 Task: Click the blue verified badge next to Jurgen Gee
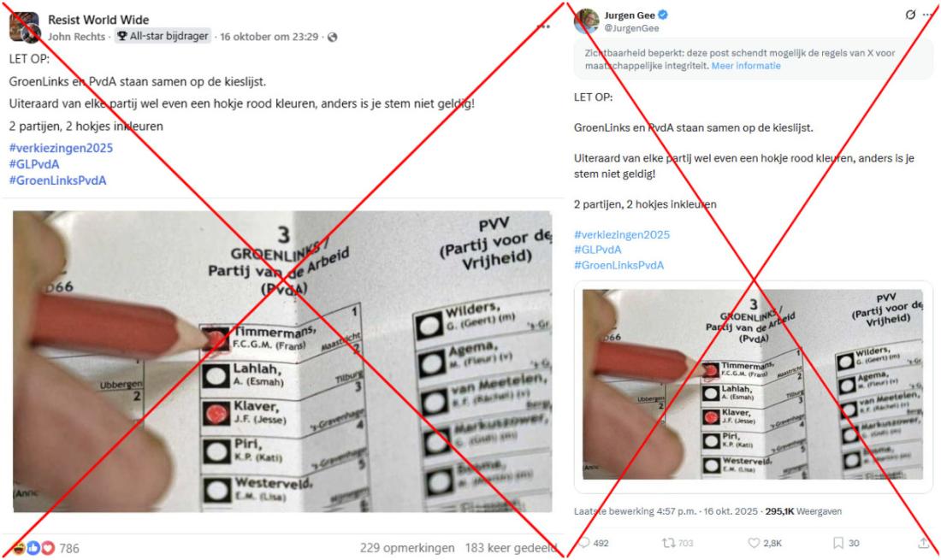coord(663,15)
